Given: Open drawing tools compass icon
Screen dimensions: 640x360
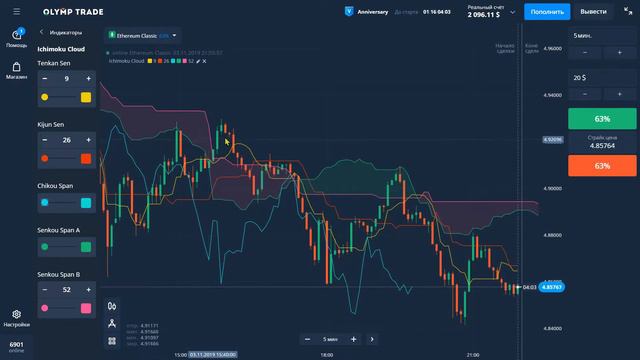Looking at the screenshot, I should pyautogui.click(x=112, y=323).
